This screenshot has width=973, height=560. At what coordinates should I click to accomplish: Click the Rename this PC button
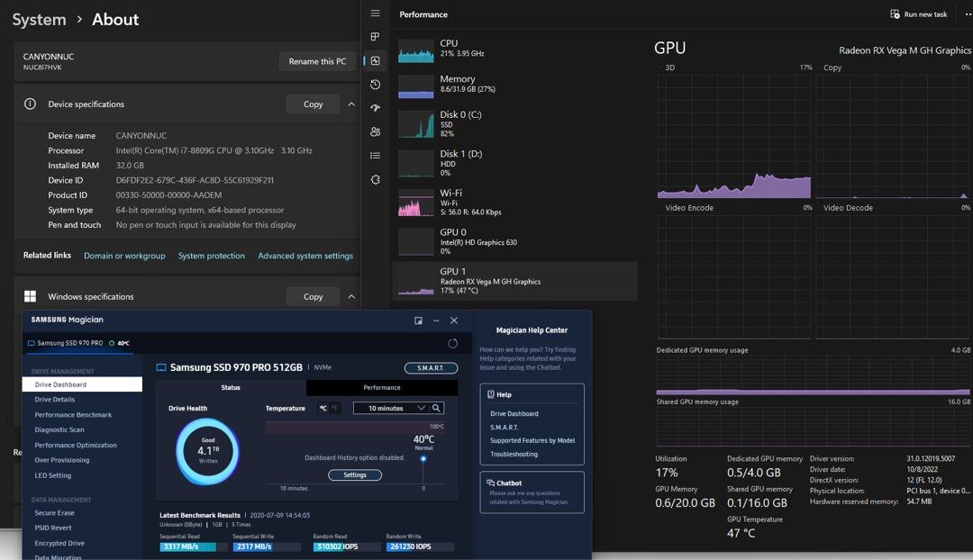pos(317,61)
